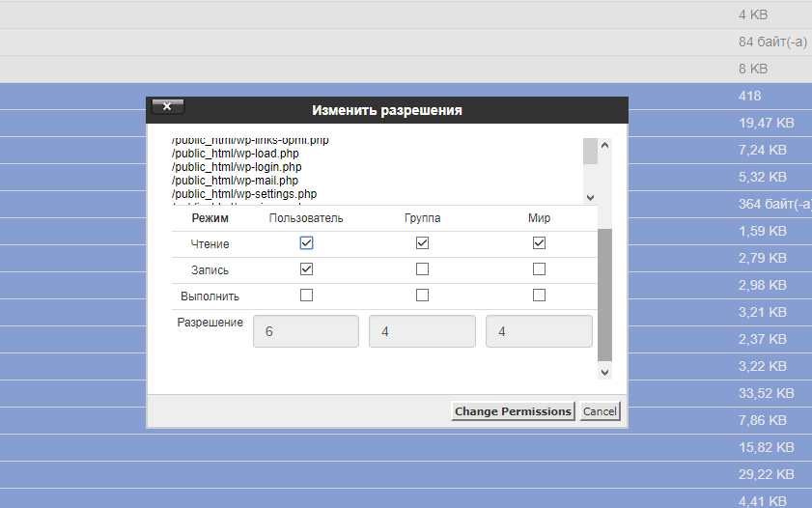Uncheck Чтение permission for Мир
The width and height of the screenshot is (812, 508).
coord(539,243)
